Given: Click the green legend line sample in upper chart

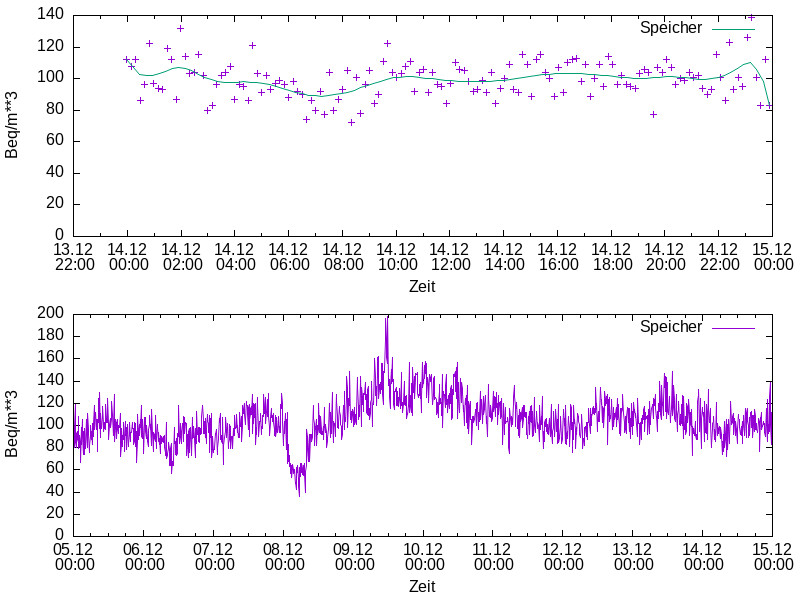Looking at the screenshot, I should [x=733, y=28].
